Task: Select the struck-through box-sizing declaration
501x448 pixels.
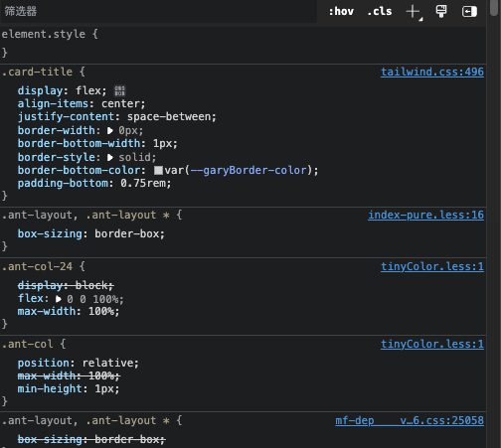Action: 91,439
